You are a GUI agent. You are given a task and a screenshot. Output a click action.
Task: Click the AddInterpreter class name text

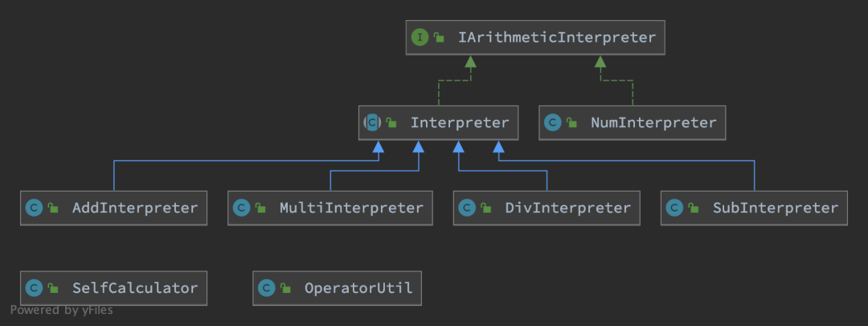click(135, 208)
